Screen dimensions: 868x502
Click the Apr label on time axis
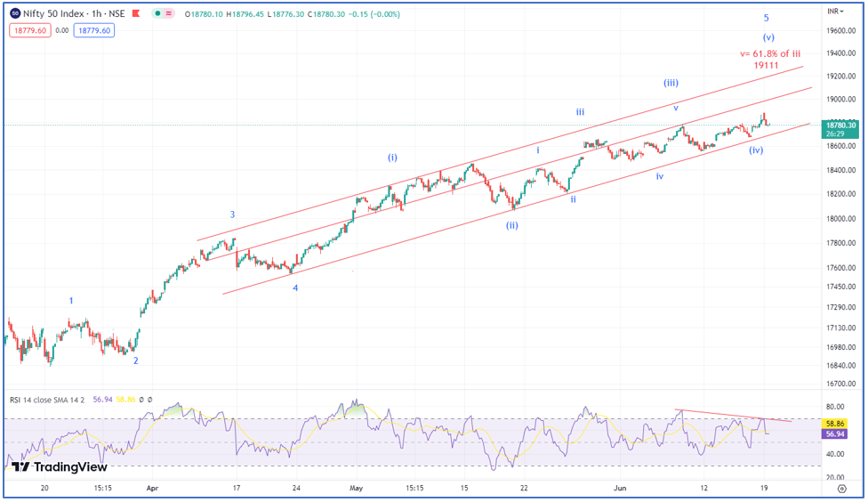click(152, 488)
